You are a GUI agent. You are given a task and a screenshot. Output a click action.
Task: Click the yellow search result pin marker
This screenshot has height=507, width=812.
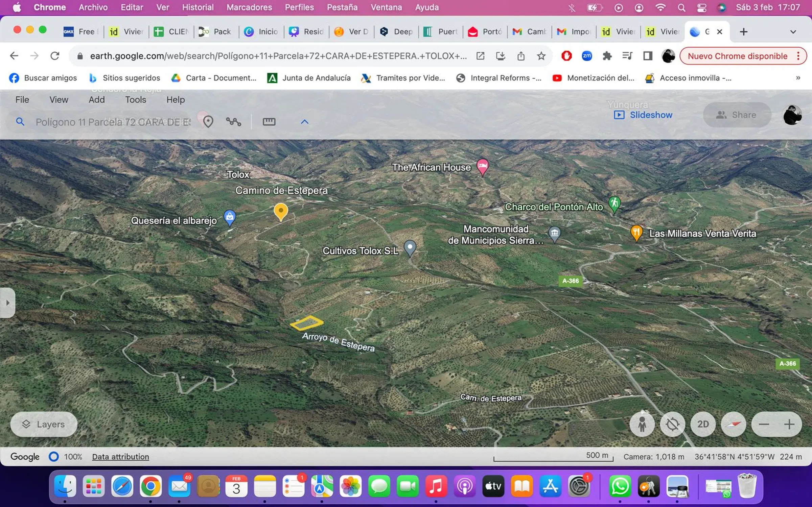[280, 211]
